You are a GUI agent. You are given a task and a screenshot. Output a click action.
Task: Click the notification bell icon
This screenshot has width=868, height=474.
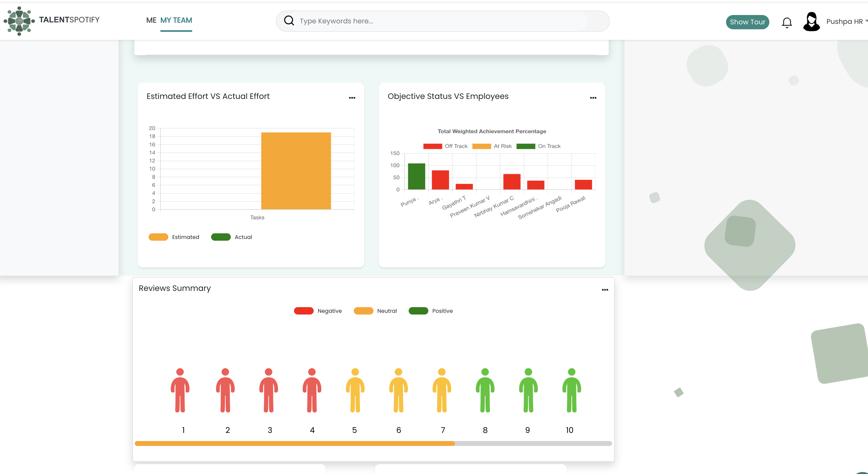(x=787, y=22)
